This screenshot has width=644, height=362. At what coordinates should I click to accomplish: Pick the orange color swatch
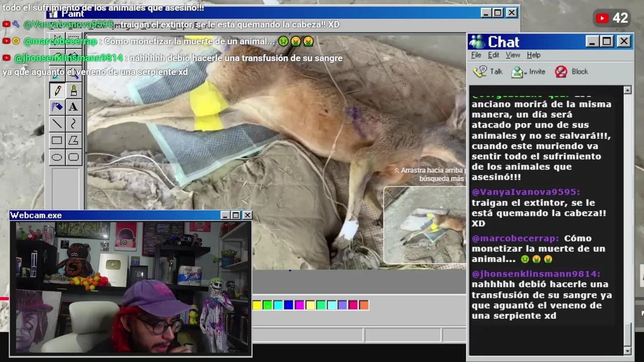(x=364, y=305)
